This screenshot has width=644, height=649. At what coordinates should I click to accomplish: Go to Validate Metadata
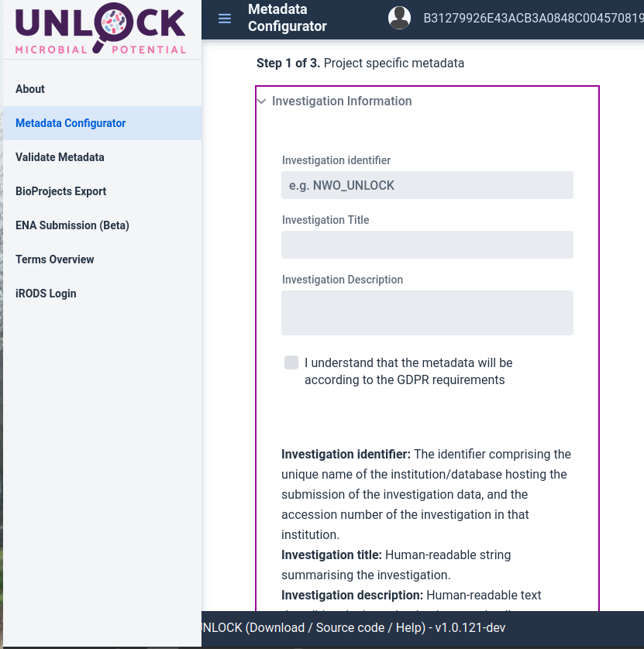tap(60, 157)
